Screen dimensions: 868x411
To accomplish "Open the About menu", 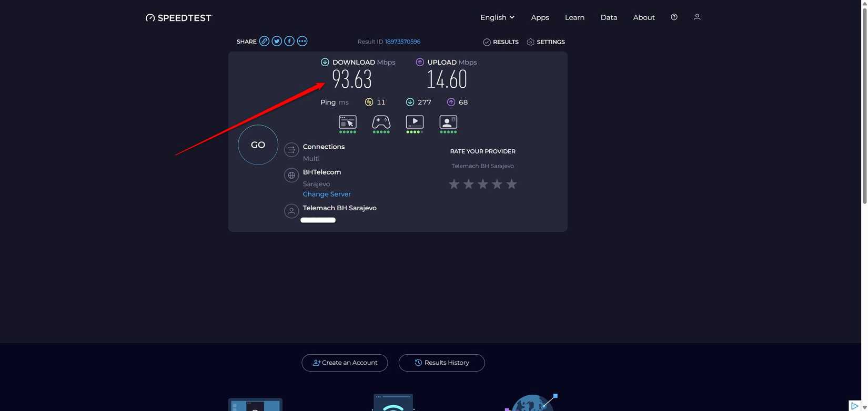I will (x=644, y=17).
